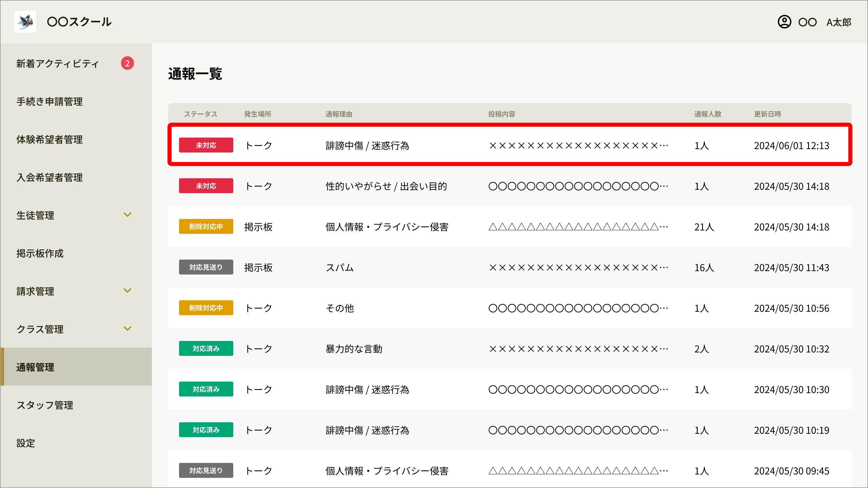Click the 〇〇スクール title

click(x=79, y=22)
